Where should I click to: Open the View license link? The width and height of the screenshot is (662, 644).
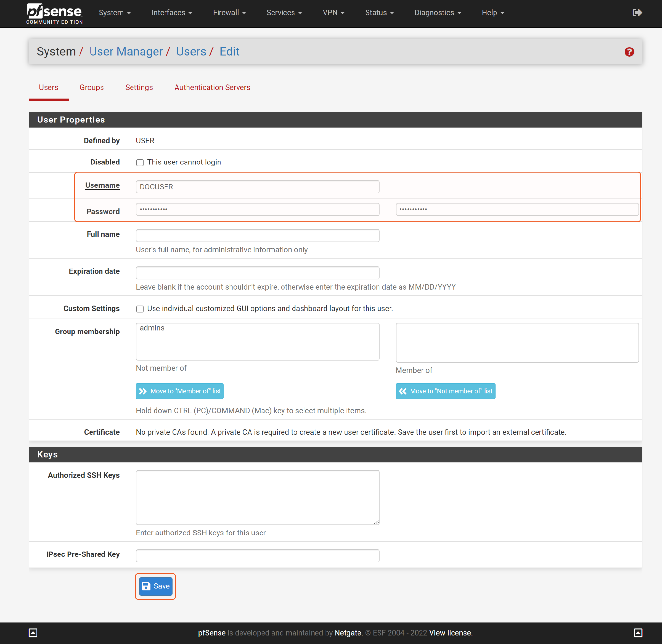point(451,633)
